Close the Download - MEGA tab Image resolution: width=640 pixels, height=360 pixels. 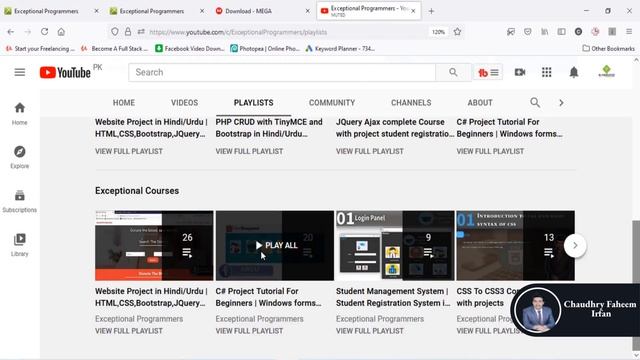pos(307,11)
